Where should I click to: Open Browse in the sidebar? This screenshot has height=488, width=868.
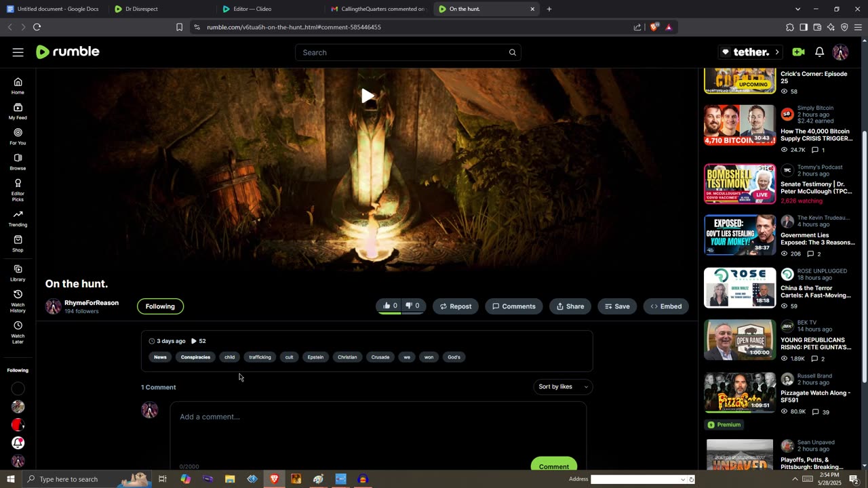(x=18, y=162)
